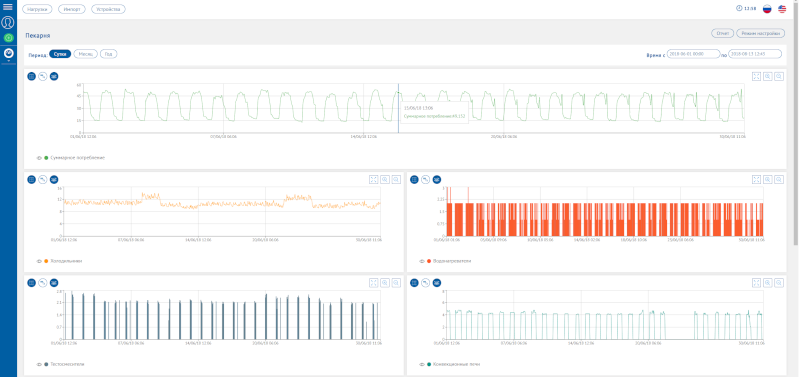Switch interface language with the US flag
This screenshot has height=377, width=800.
tap(782, 9)
